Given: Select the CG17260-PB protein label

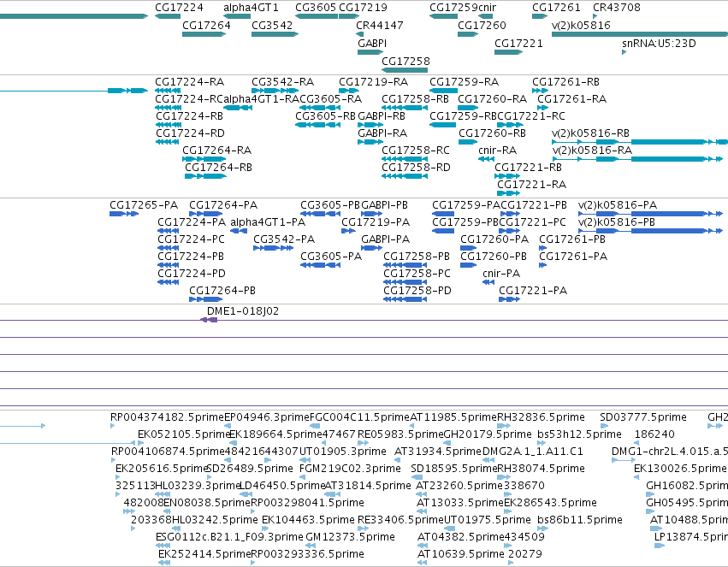Looking at the screenshot, I should (x=494, y=257).
